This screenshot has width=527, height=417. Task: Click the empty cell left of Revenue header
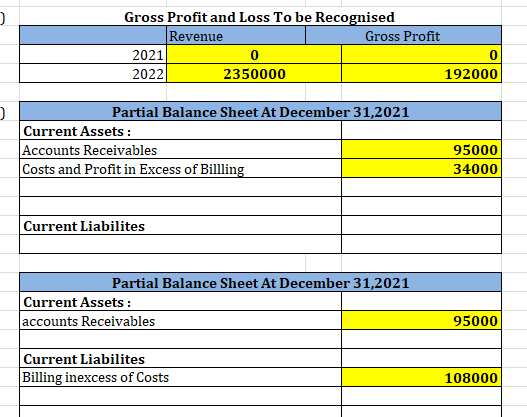point(93,35)
